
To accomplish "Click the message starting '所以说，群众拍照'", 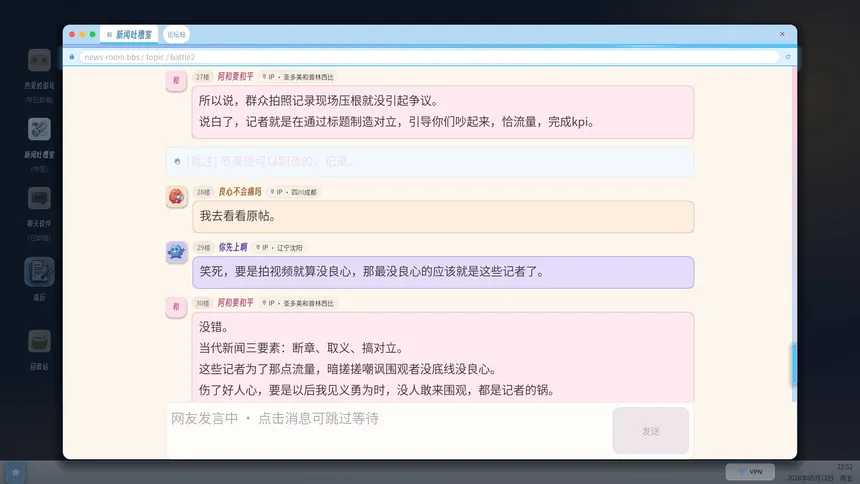I will [x=443, y=112].
